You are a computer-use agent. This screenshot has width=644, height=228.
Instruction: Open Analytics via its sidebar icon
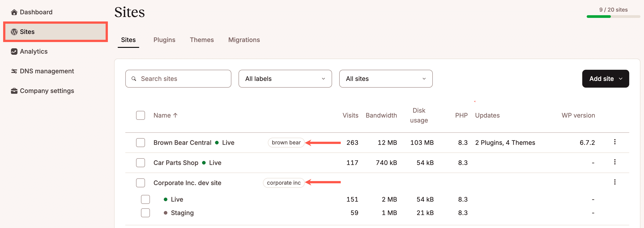pos(14,51)
